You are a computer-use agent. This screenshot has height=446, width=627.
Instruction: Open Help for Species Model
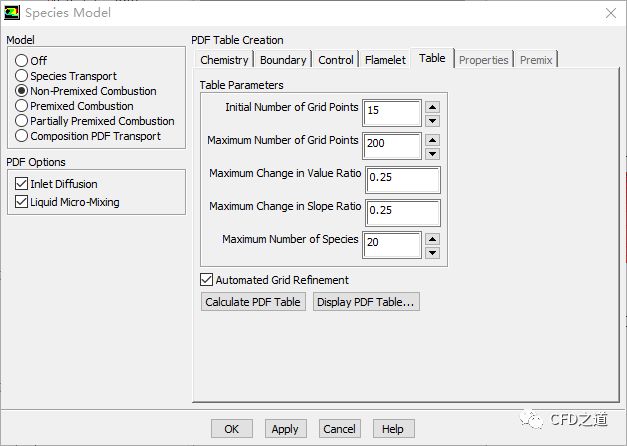pos(393,429)
